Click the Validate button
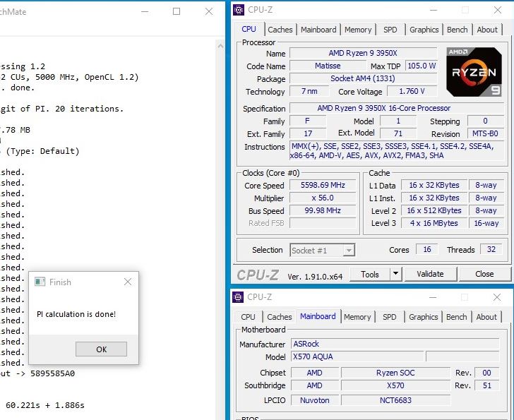 click(430, 274)
